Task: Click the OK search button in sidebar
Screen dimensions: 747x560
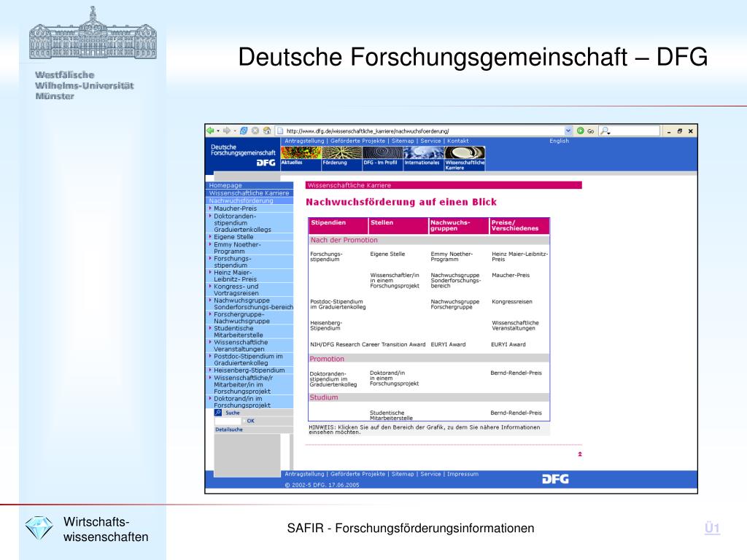Action: (x=251, y=421)
